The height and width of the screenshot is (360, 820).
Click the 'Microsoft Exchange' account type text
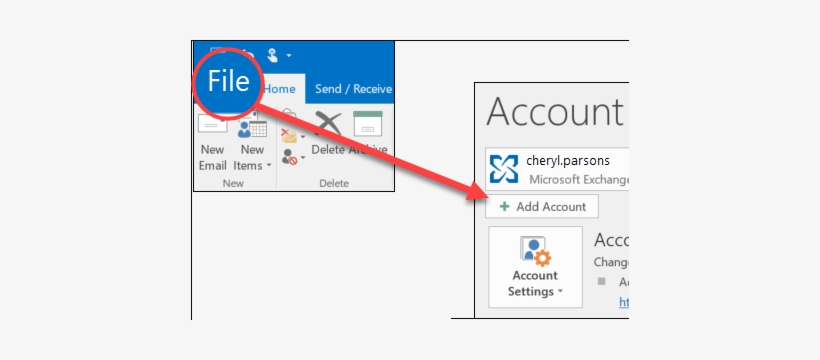[579, 179]
